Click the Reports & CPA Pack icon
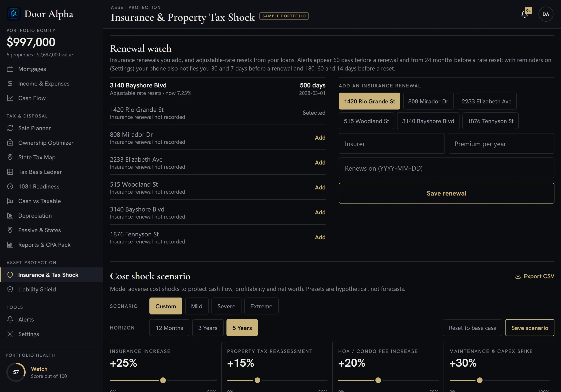 click(x=10, y=245)
